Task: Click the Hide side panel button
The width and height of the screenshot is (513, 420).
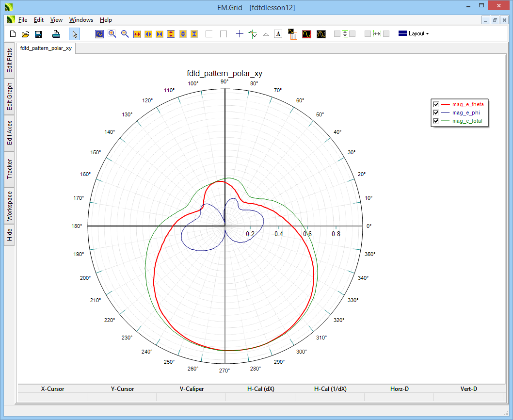Action: pos(10,235)
